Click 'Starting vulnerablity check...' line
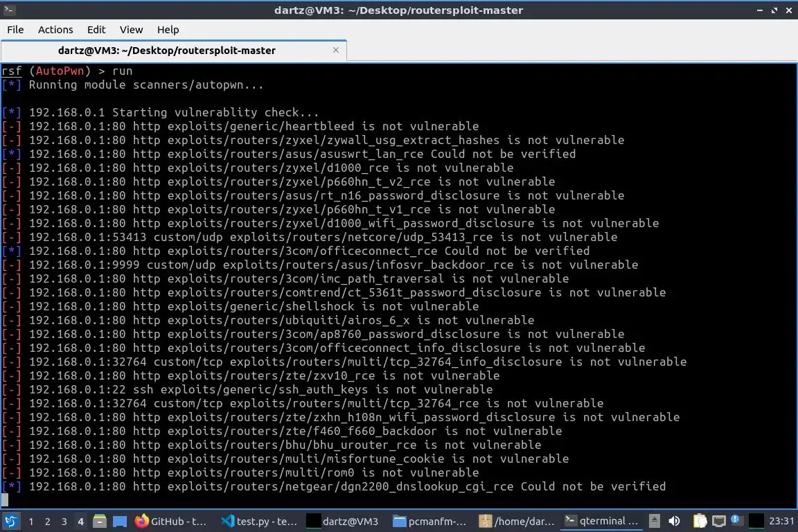Viewport: 798px width, 532px height. tap(160, 112)
